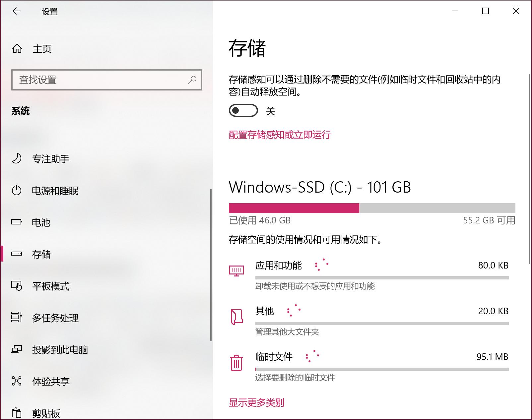The width and height of the screenshot is (532, 420).
Task: Click inside the 查找设置 search box
Action: [x=107, y=80]
